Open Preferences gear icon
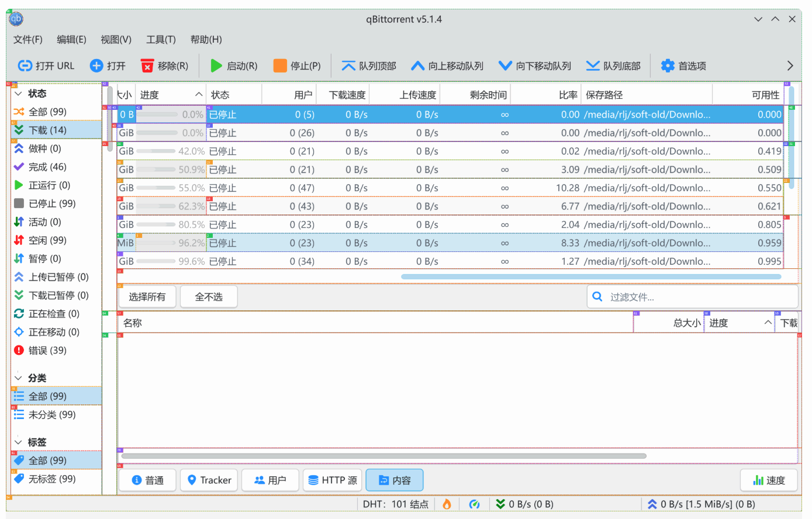The height and width of the screenshot is (519, 812). 668,66
